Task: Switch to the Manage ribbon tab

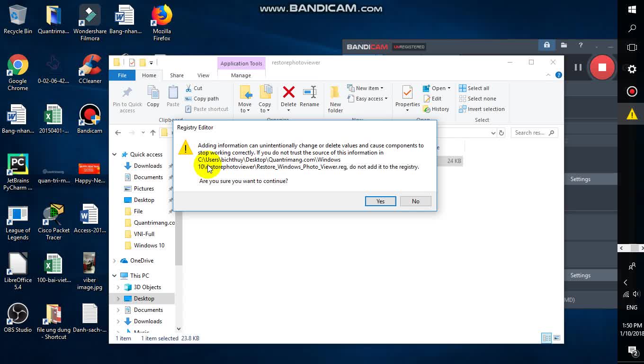Action: coord(241,75)
